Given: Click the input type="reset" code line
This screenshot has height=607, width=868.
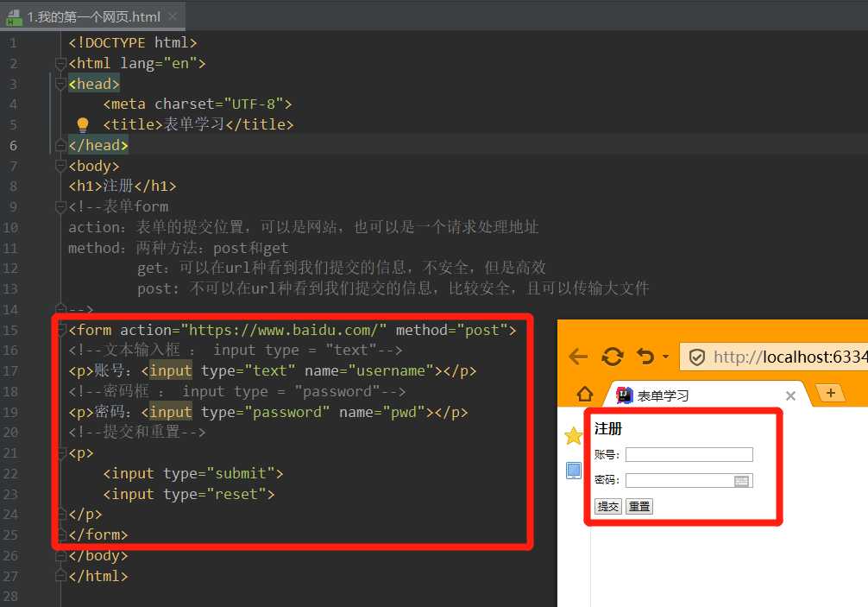Looking at the screenshot, I should click(x=189, y=495).
